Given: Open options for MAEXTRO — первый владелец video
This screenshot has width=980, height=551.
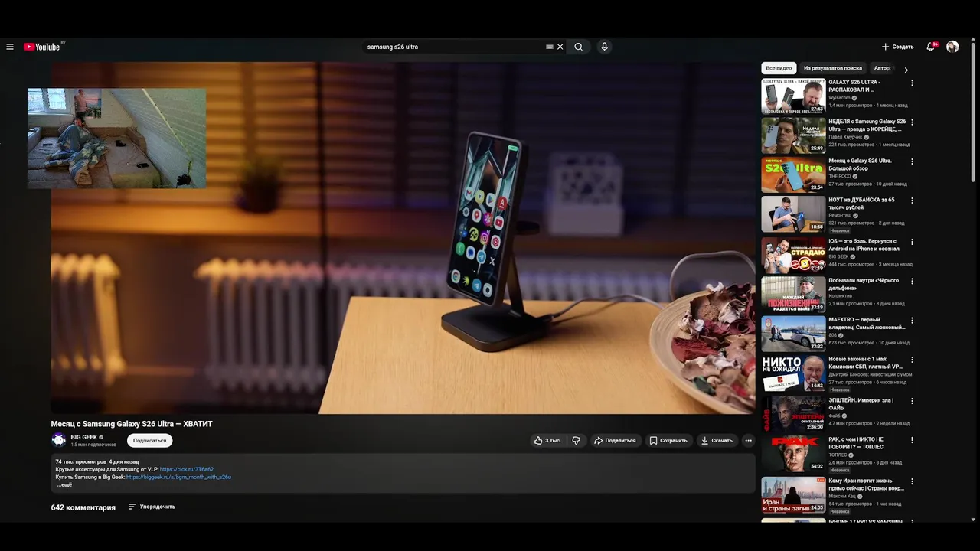Looking at the screenshot, I should click(912, 321).
